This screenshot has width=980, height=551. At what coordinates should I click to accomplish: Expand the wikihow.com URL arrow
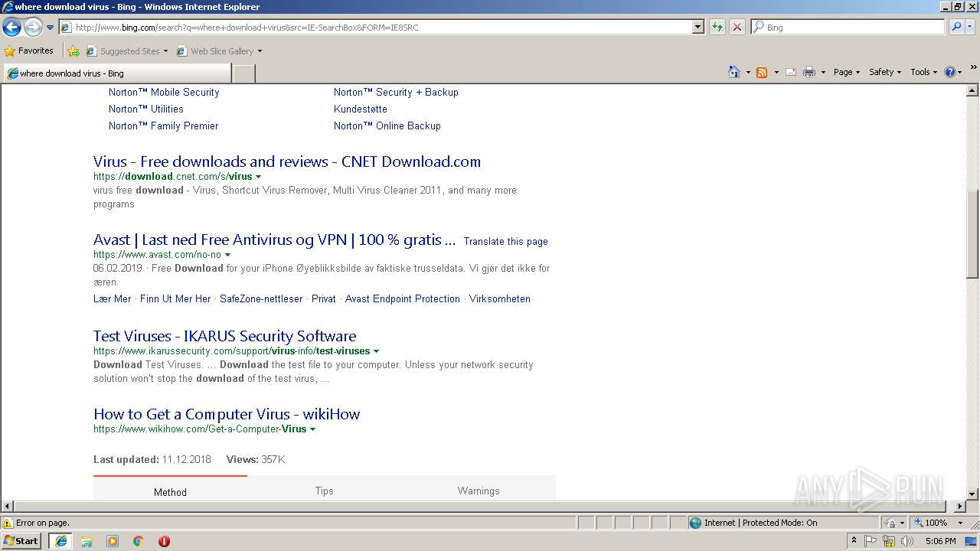pyautogui.click(x=312, y=429)
